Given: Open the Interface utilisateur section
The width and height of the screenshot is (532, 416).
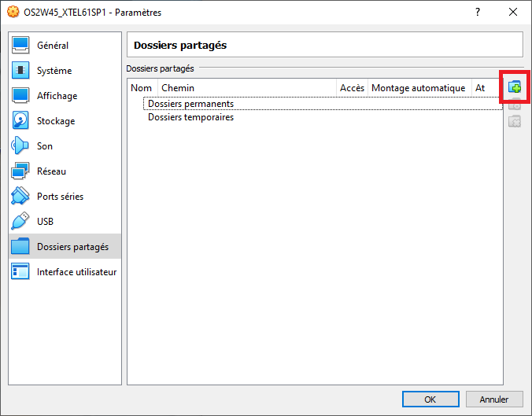Looking at the screenshot, I should pos(76,272).
